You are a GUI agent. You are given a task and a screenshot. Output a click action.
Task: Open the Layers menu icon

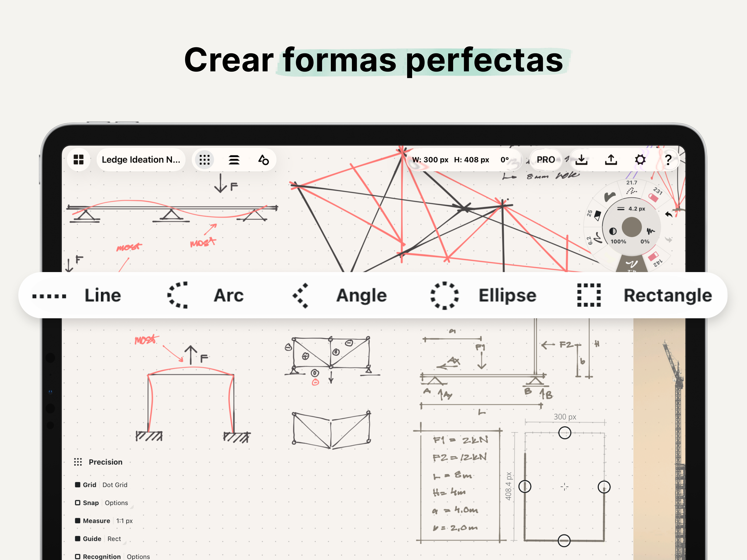pyautogui.click(x=234, y=159)
